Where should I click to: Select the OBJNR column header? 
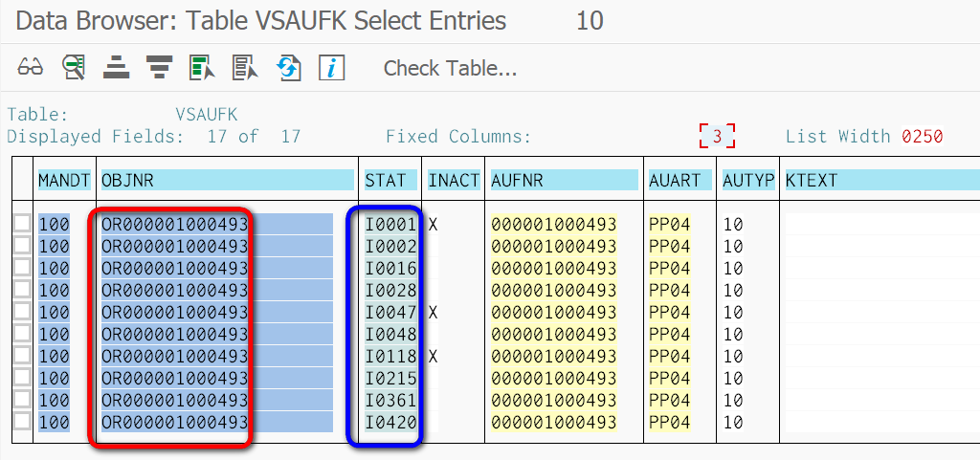[228, 181]
